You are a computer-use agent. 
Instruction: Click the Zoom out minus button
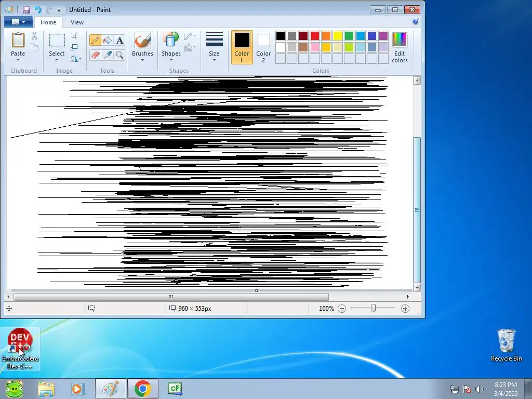click(x=342, y=309)
